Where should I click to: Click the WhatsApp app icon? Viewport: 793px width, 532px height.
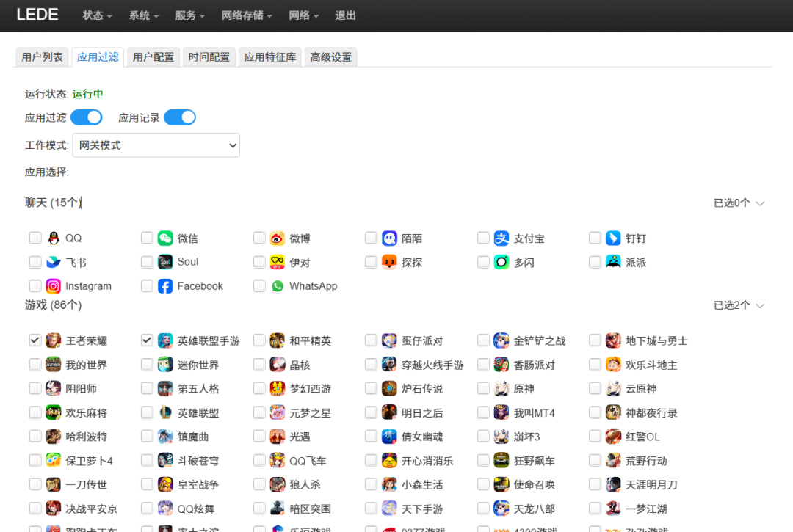(277, 286)
